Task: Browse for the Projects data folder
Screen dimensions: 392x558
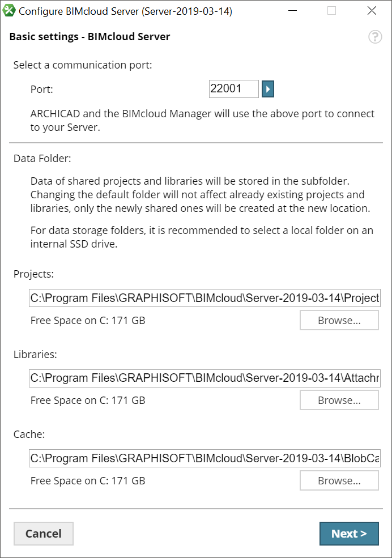Action: (x=339, y=321)
